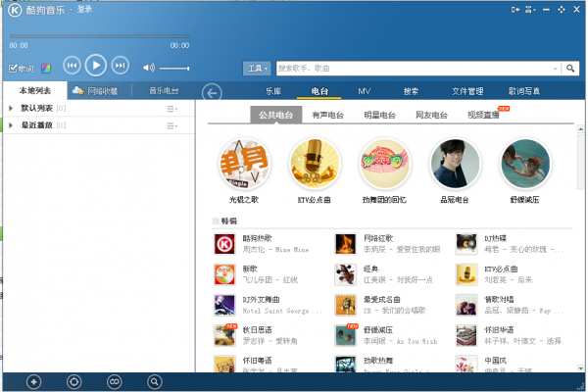The height and width of the screenshot is (392, 588).
Task: Select the 网友电台 sub-tab
Action: 431,116
